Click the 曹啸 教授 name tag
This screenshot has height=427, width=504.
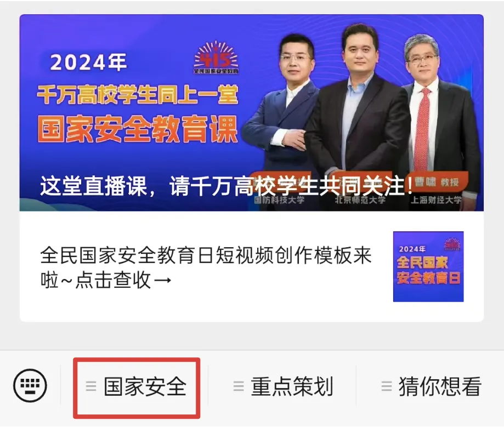(437, 182)
